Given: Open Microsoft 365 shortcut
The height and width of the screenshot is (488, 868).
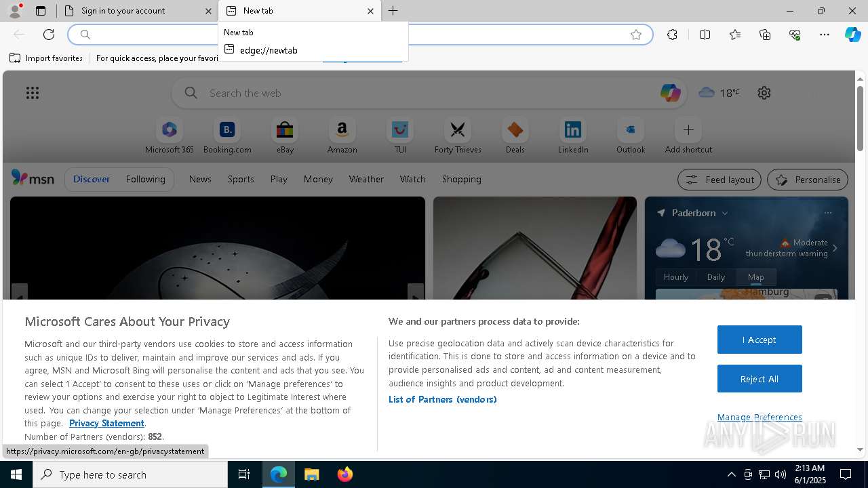Looking at the screenshot, I should pyautogui.click(x=170, y=136).
